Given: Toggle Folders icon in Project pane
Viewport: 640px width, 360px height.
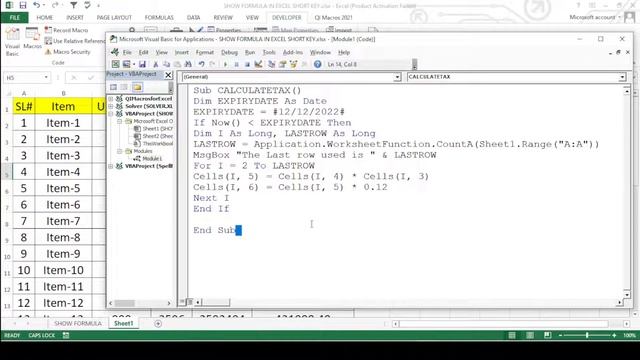Looking at the screenshot, I should [137, 87].
